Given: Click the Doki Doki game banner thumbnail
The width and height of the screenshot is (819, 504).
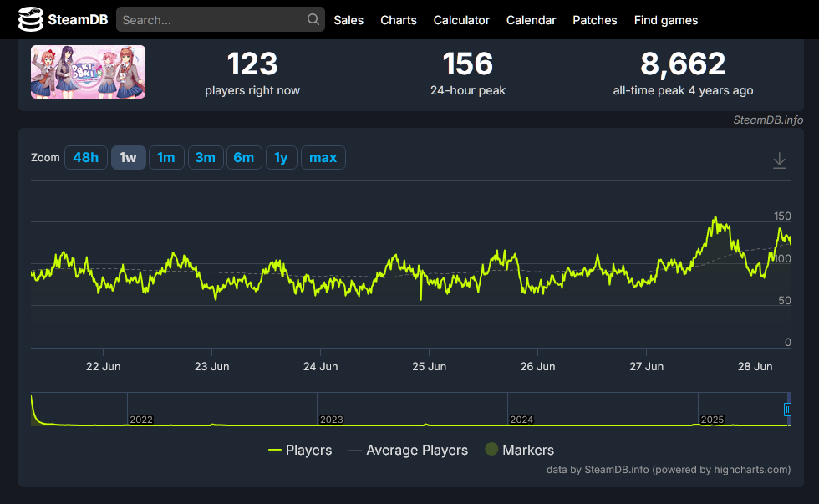Looking at the screenshot, I should point(88,72).
